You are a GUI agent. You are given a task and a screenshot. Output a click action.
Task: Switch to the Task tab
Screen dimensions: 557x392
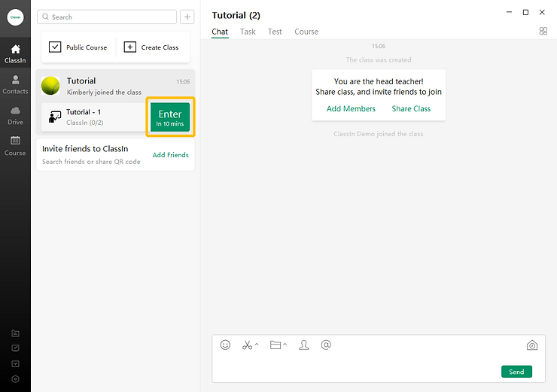248,32
